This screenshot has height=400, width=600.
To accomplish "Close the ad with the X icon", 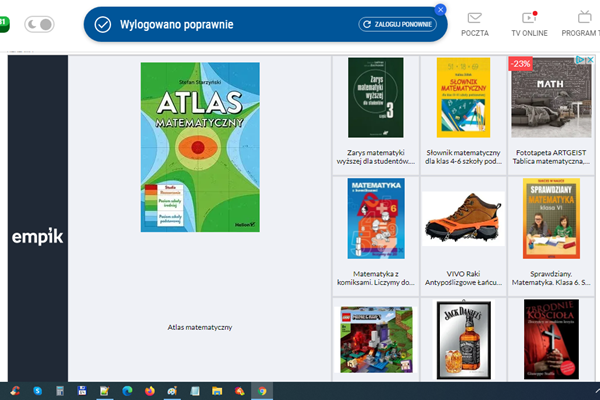I will tap(591, 61).
